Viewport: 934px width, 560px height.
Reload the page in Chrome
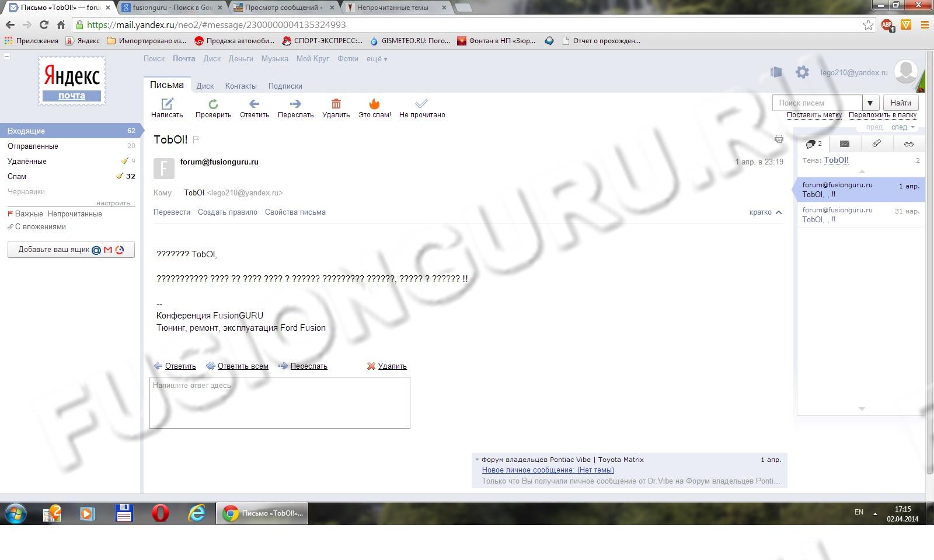click(x=44, y=25)
